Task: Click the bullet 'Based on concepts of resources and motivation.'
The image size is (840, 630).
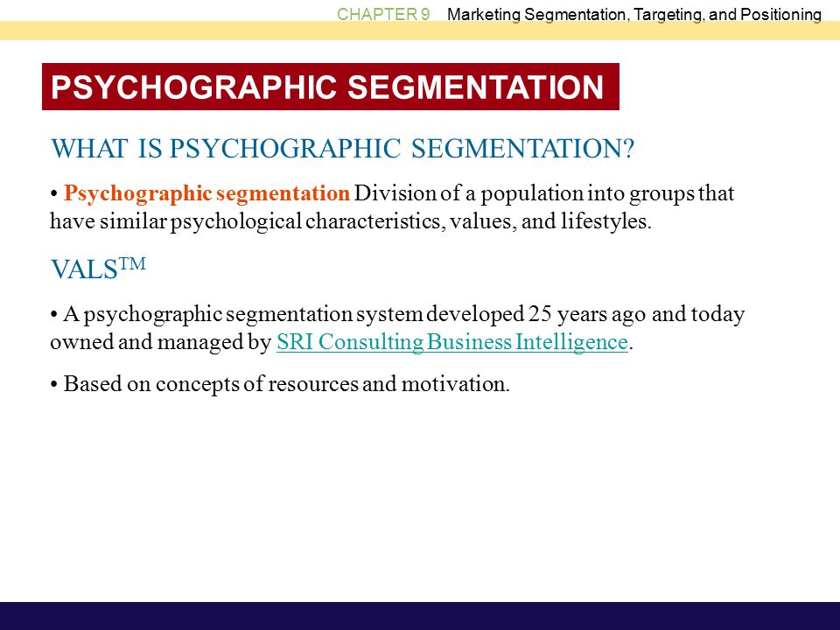Action: point(280,384)
